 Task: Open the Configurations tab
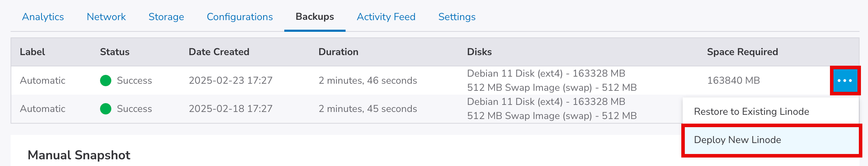tap(240, 17)
